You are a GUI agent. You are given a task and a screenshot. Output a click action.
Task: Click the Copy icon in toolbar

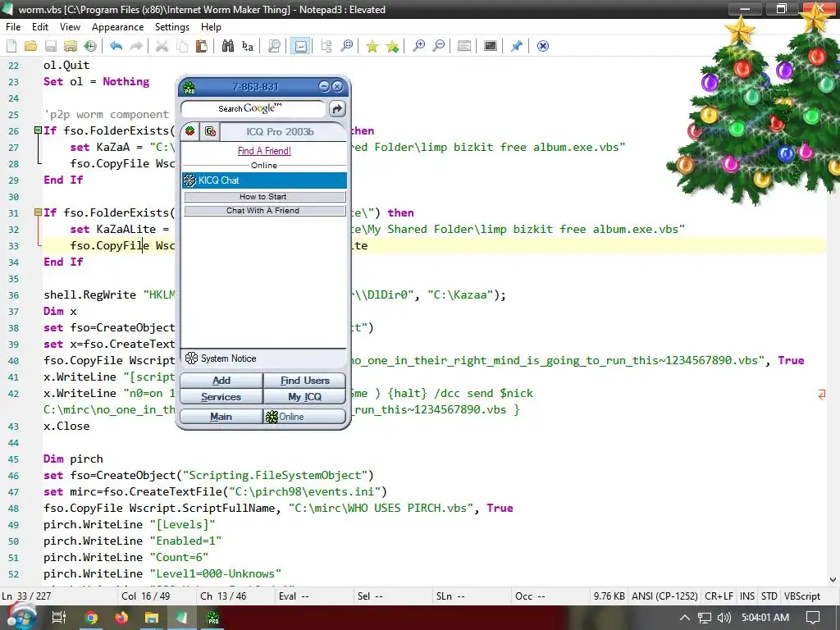click(x=182, y=46)
